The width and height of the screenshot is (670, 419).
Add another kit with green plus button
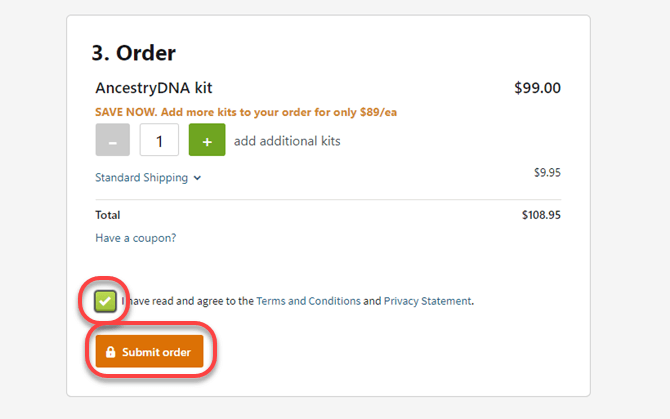click(207, 140)
